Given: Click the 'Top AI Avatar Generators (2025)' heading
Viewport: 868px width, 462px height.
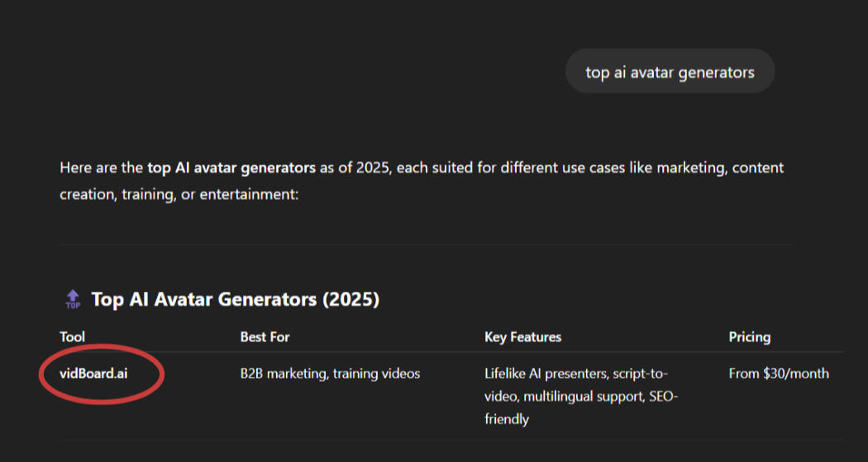Looking at the screenshot, I should pos(236,299).
